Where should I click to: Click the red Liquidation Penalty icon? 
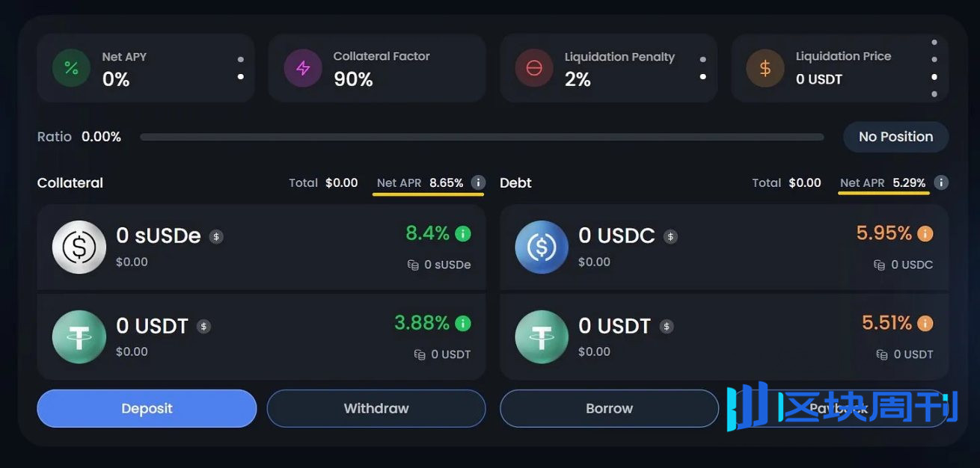534,69
